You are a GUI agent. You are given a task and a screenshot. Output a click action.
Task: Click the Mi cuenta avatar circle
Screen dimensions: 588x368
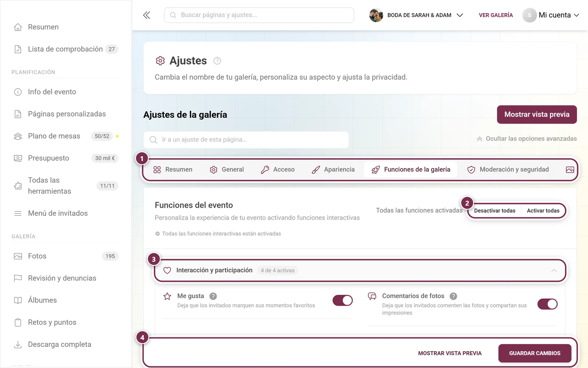click(x=529, y=15)
